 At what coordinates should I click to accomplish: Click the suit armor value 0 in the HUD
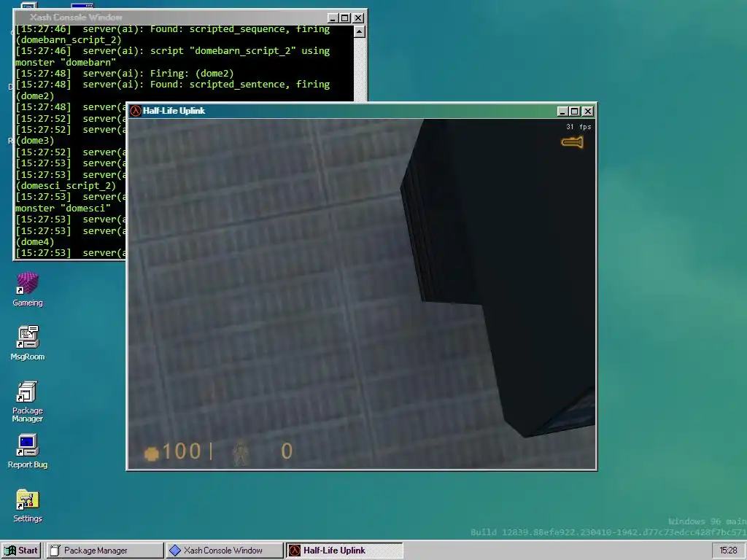point(286,451)
